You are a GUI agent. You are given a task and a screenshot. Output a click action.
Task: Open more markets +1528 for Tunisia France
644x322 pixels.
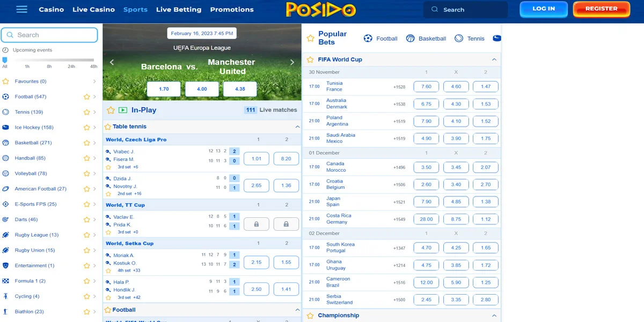[x=399, y=86]
